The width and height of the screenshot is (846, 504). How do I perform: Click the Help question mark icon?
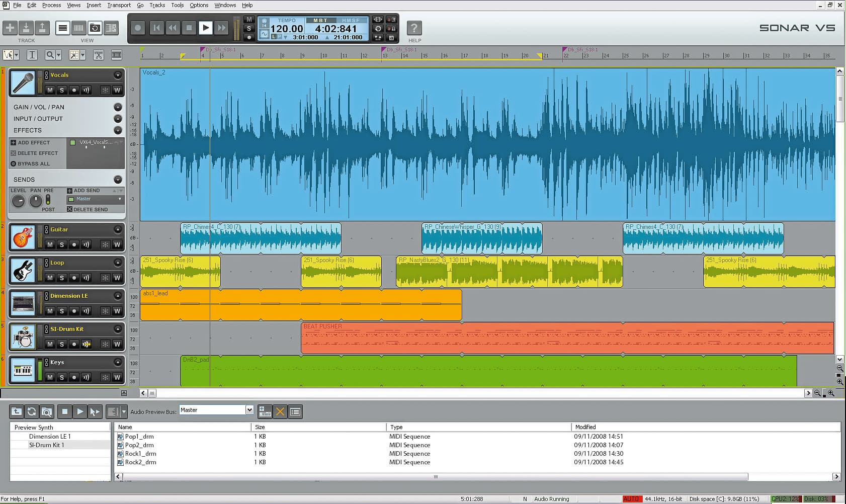click(x=414, y=28)
